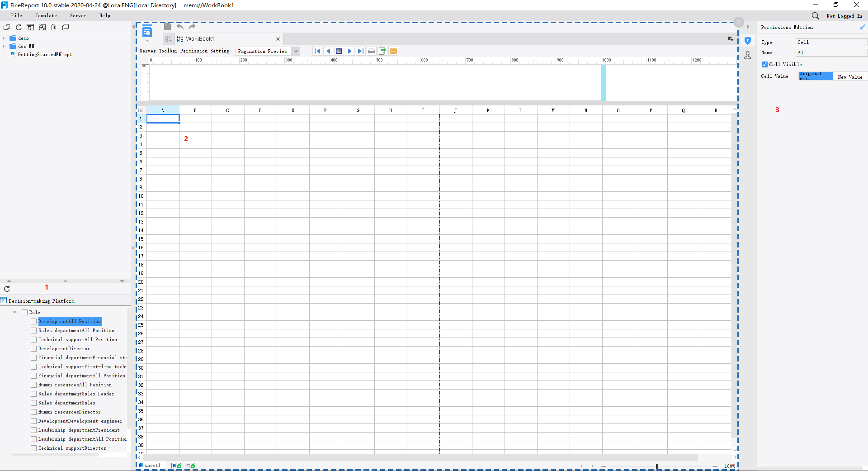The height and width of the screenshot is (471, 868).
Task: Select the user/role icon in right sidebar
Action: click(748, 55)
